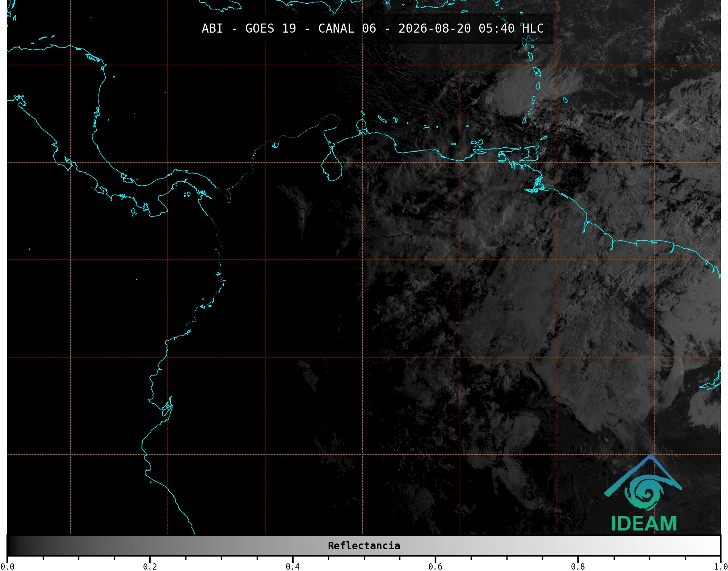Click the '0.6' colorbar tick label

[435, 566]
